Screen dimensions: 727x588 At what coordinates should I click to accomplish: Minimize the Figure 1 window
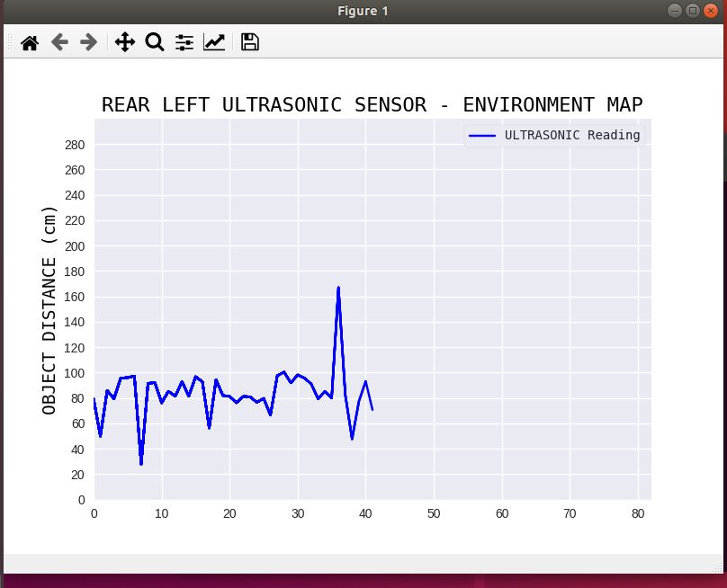(x=675, y=11)
